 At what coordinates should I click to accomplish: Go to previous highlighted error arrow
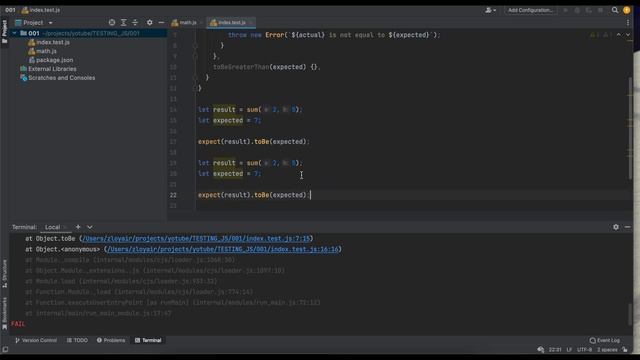pos(619,35)
